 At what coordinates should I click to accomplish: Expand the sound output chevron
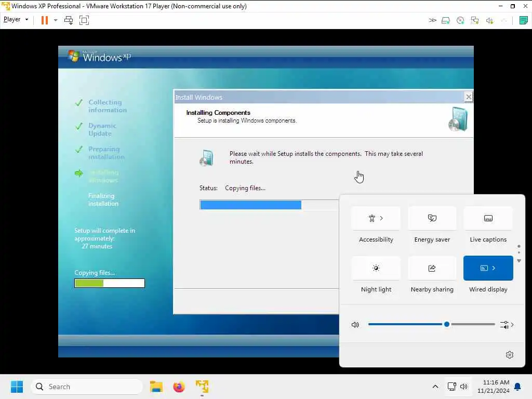pos(512,325)
